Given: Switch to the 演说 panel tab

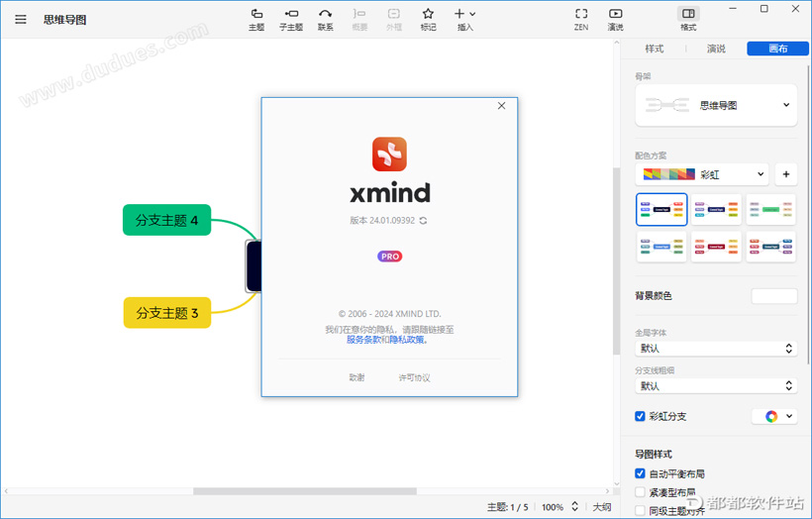Looking at the screenshot, I should [716, 49].
